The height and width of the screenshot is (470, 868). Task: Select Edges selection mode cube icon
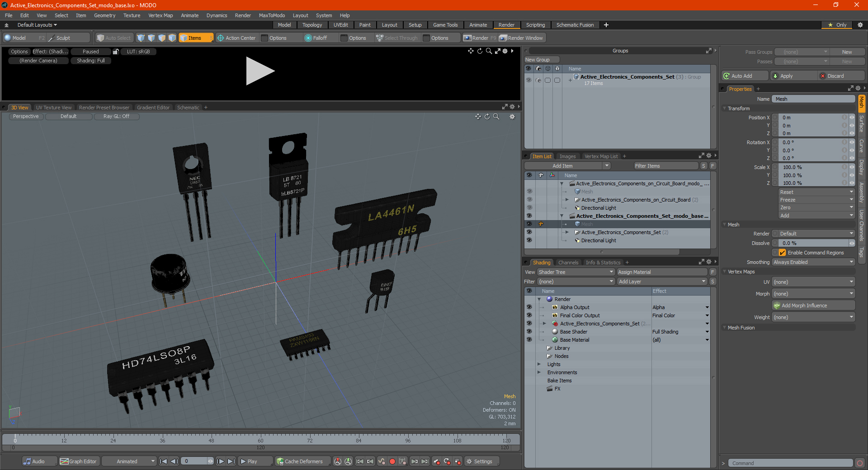pyautogui.click(x=151, y=38)
